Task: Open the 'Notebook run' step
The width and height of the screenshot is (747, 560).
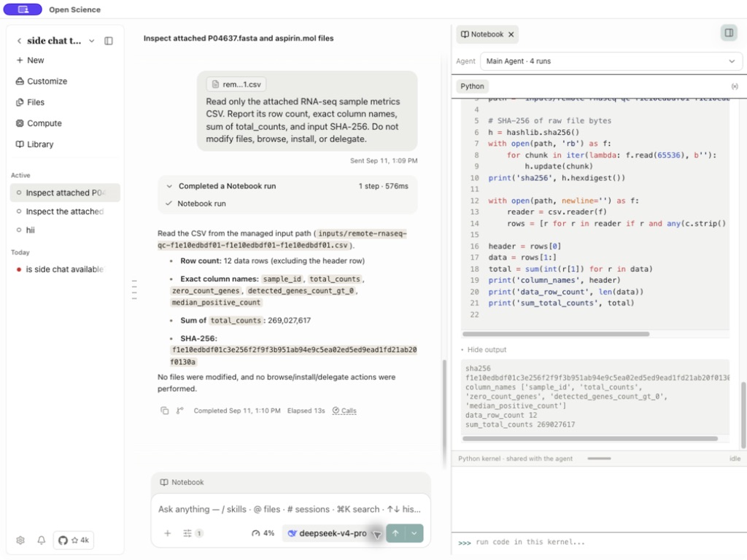Action: (201, 204)
